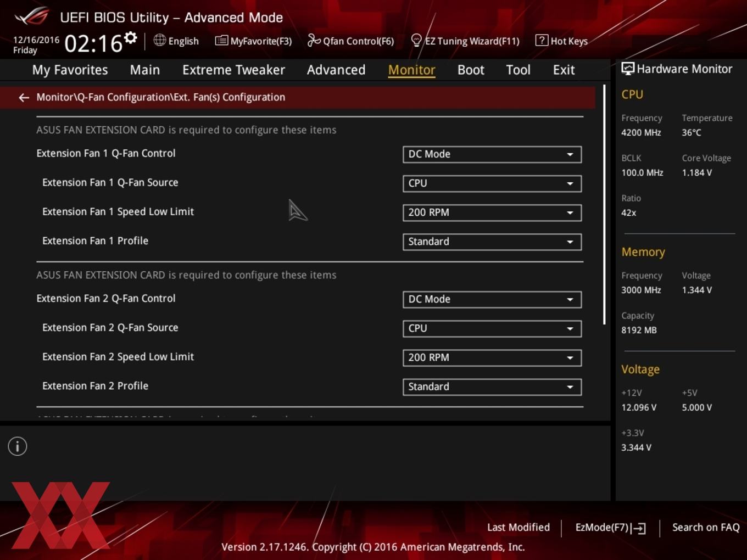
Task: Switch to Exit tab
Action: coord(564,70)
